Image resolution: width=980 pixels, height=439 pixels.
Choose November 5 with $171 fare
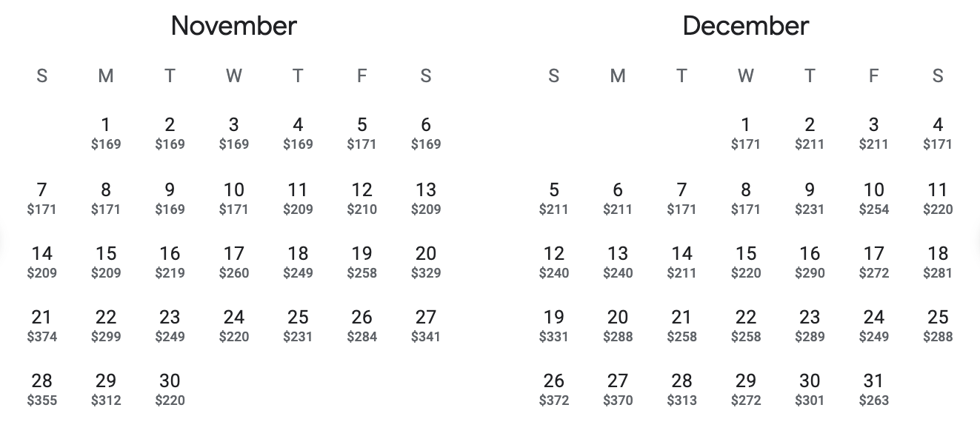[361, 133]
